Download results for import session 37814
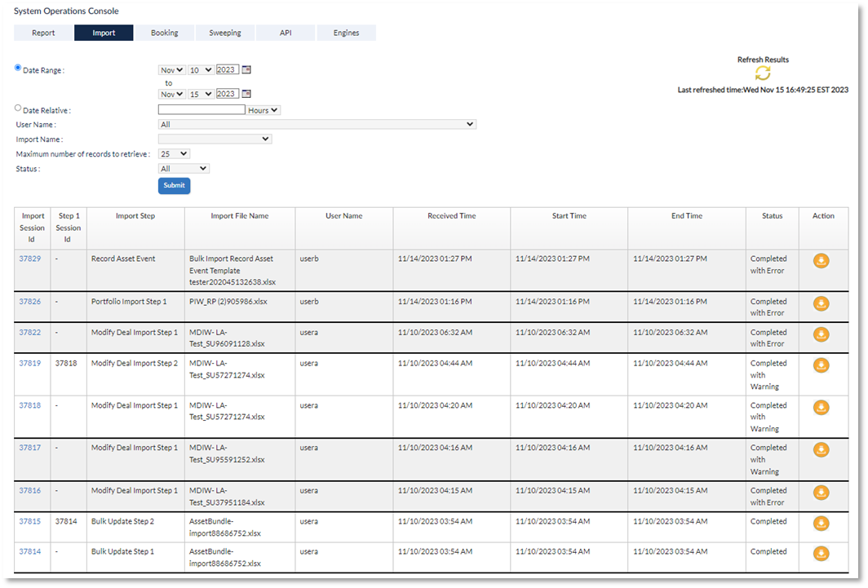This screenshot has width=868, height=588. click(x=821, y=553)
